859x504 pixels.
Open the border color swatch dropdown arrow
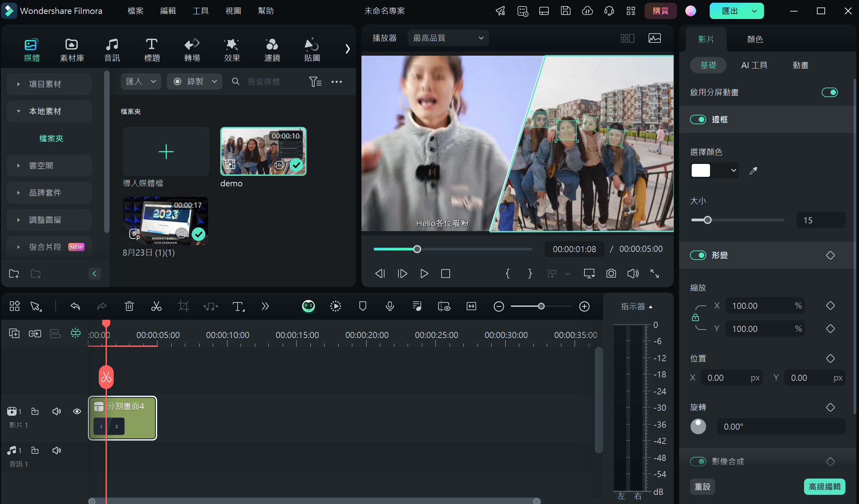pyautogui.click(x=733, y=171)
